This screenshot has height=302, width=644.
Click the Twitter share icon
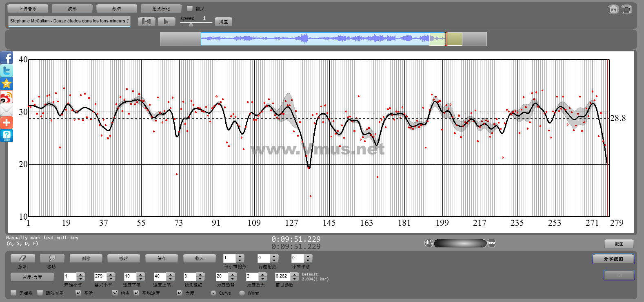tap(7, 71)
